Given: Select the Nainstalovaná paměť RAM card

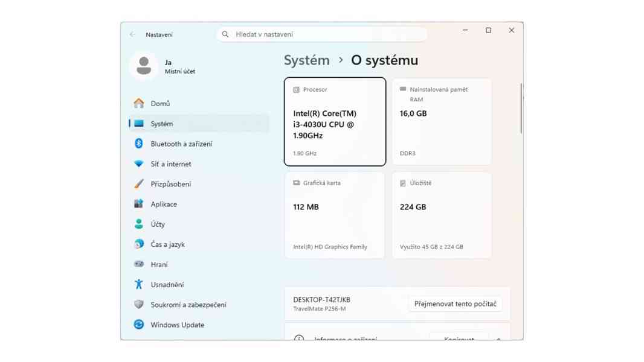Looking at the screenshot, I should (442, 122).
